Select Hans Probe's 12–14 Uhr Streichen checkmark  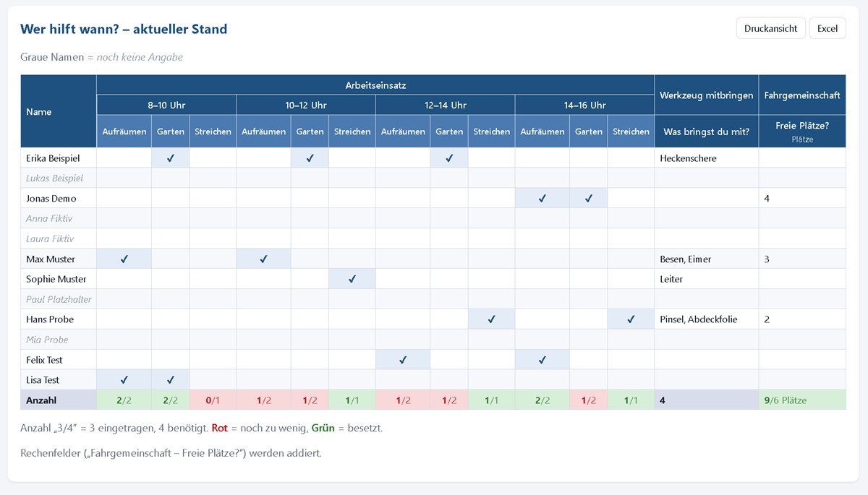pos(492,319)
